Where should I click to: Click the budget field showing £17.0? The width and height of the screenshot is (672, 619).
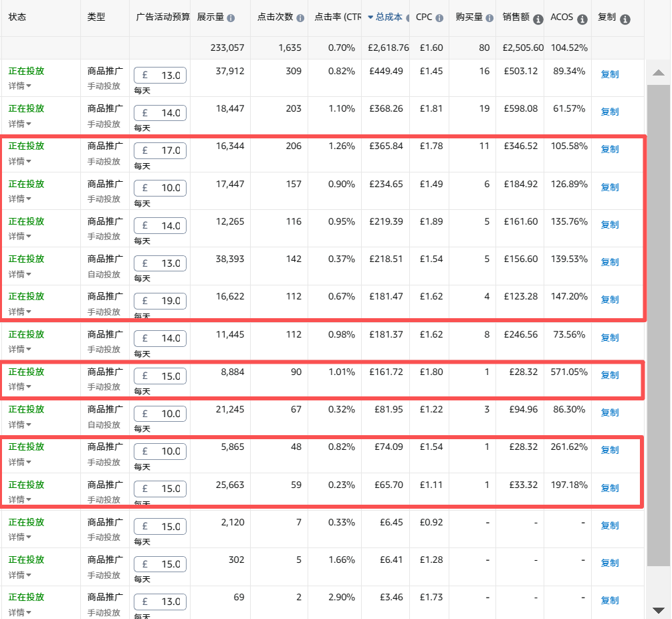point(160,150)
